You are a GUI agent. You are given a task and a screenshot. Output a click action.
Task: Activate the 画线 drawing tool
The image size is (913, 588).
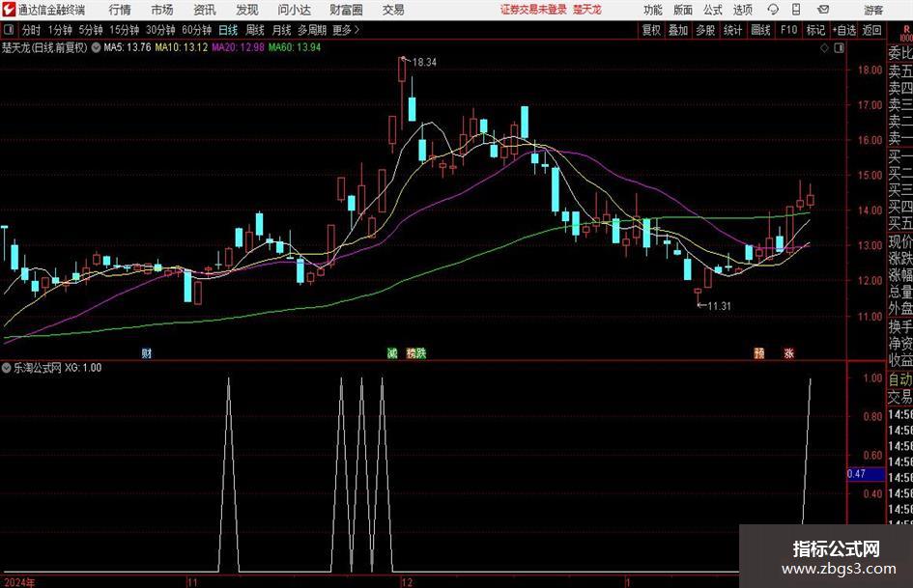click(760, 30)
